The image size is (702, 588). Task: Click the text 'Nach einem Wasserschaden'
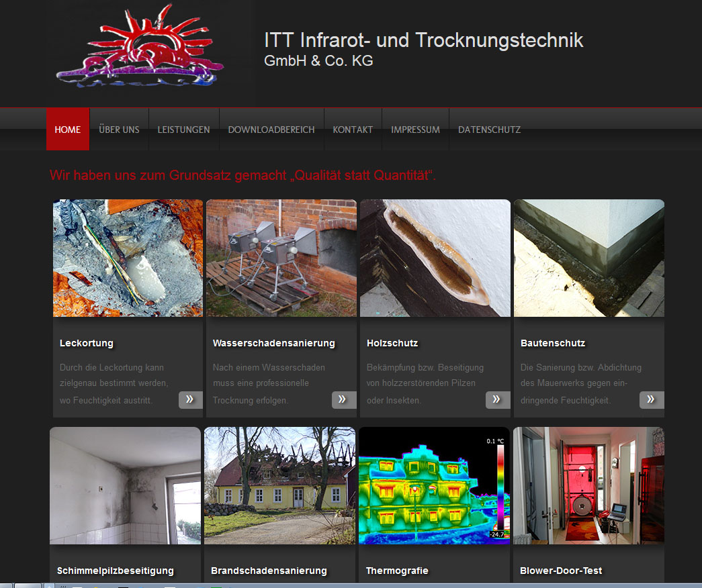tap(269, 367)
